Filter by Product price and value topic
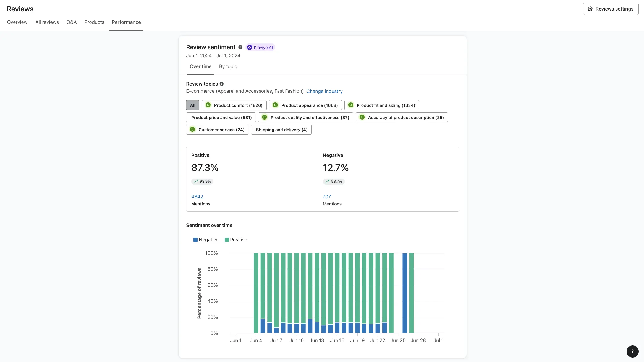Screen dimensions: 644x362 (x=221, y=117)
